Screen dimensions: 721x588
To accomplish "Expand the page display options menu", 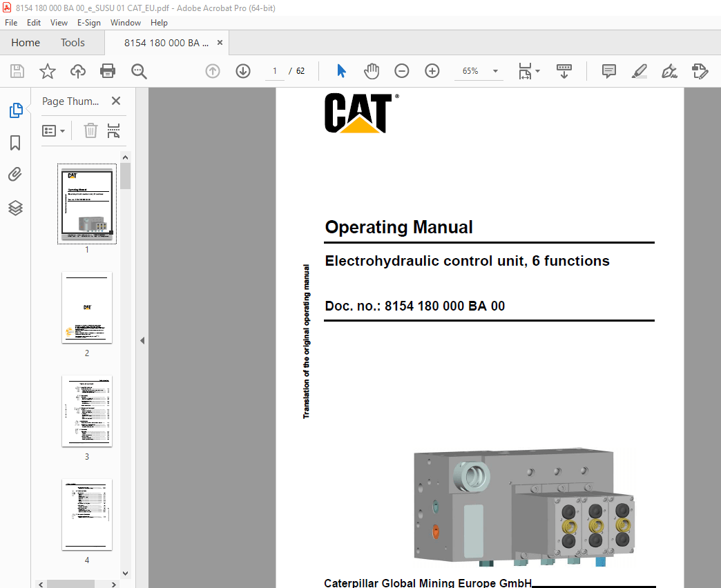I will click(538, 70).
